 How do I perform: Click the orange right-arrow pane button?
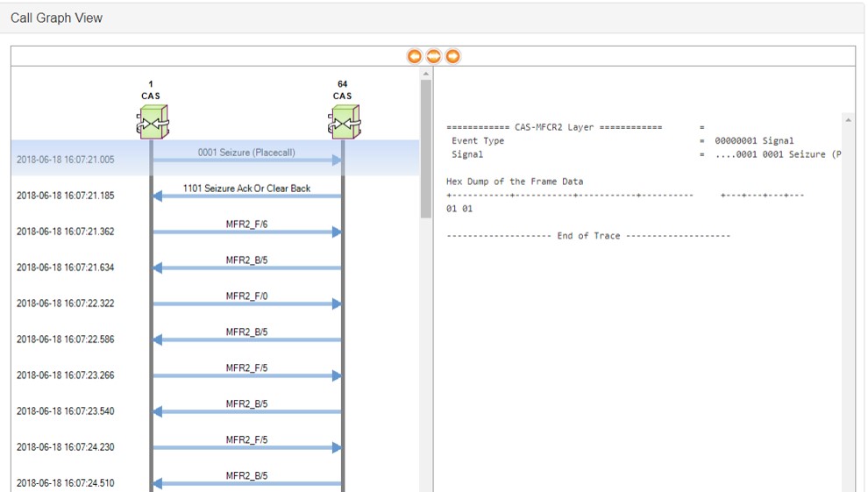tap(452, 56)
